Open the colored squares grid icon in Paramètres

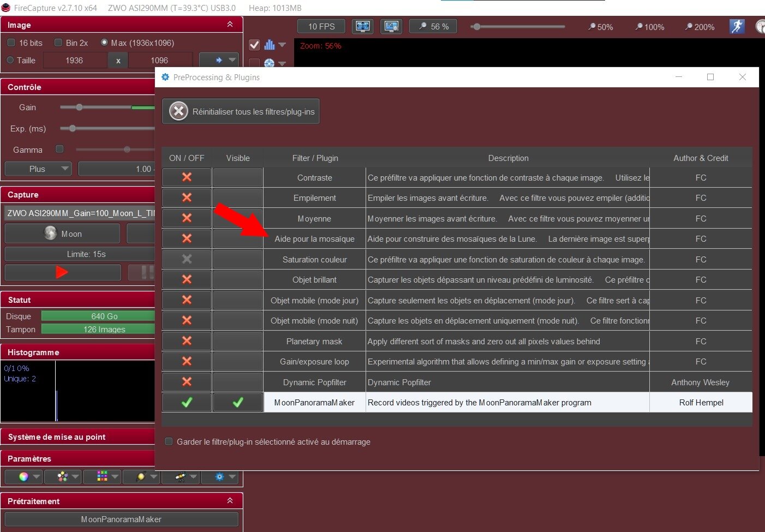click(102, 476)
